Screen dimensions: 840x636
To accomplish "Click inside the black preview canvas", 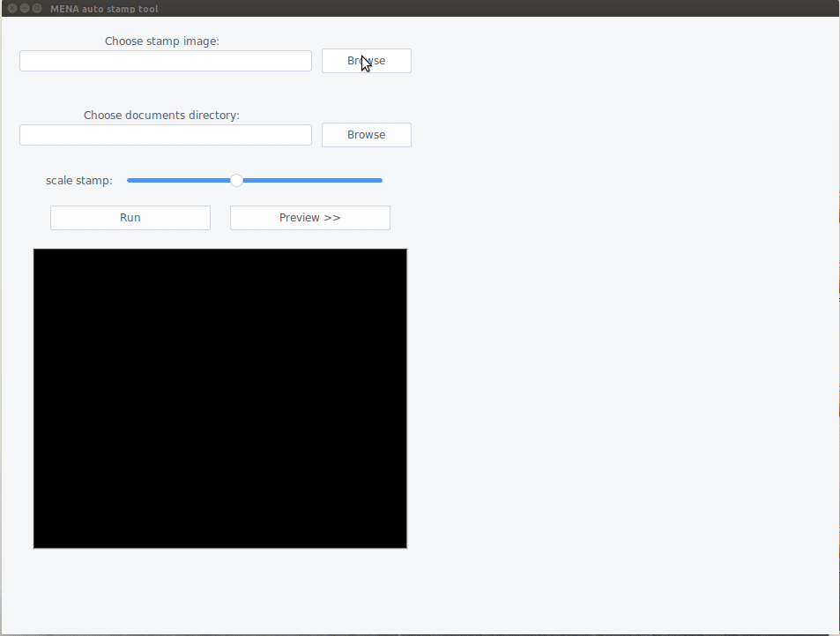I will (x=220, y=399).
